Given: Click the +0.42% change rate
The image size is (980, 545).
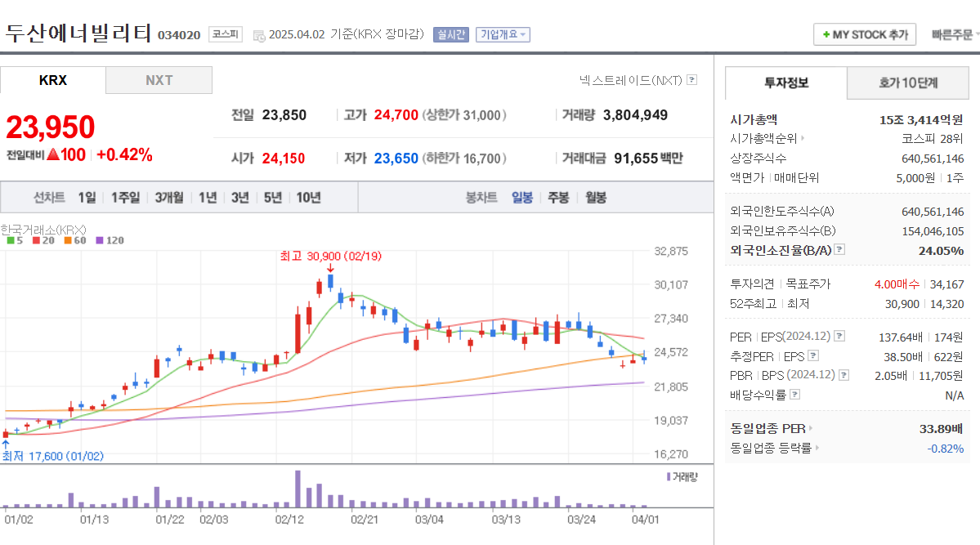Looking at the screenshot, I should 124,155.
